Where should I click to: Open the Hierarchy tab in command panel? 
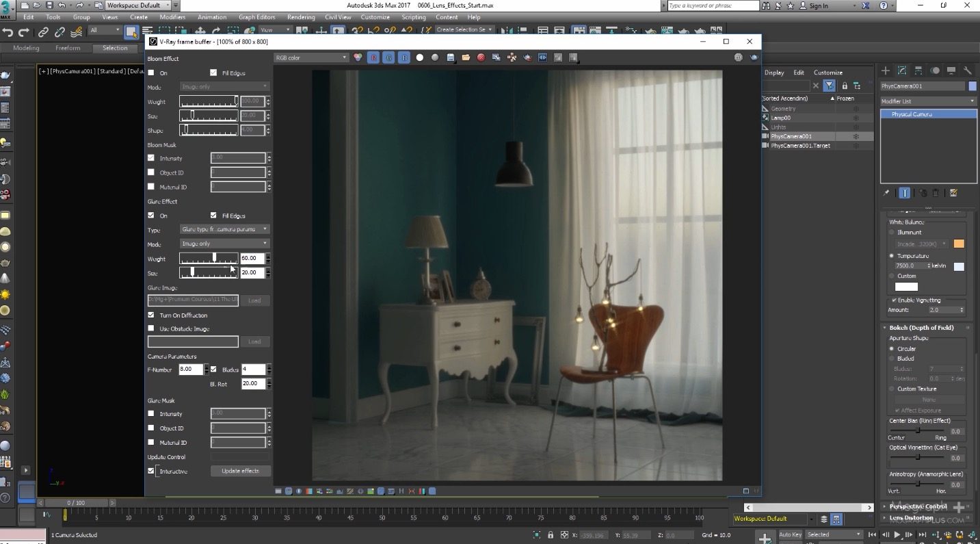tap(918, 70)
